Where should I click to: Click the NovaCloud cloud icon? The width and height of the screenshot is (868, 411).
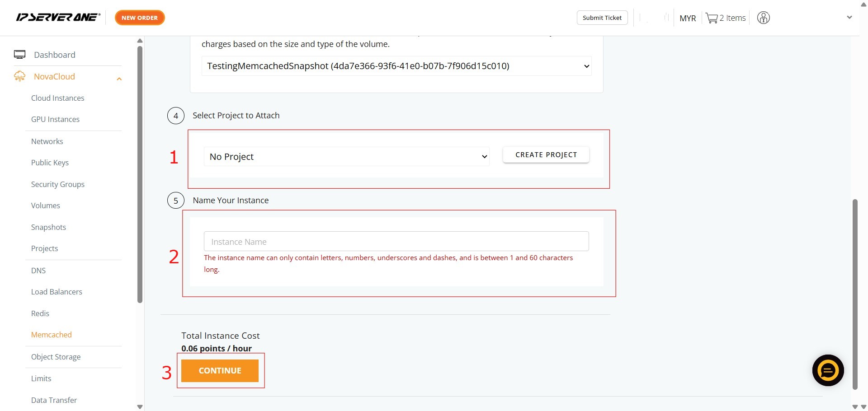19,76
